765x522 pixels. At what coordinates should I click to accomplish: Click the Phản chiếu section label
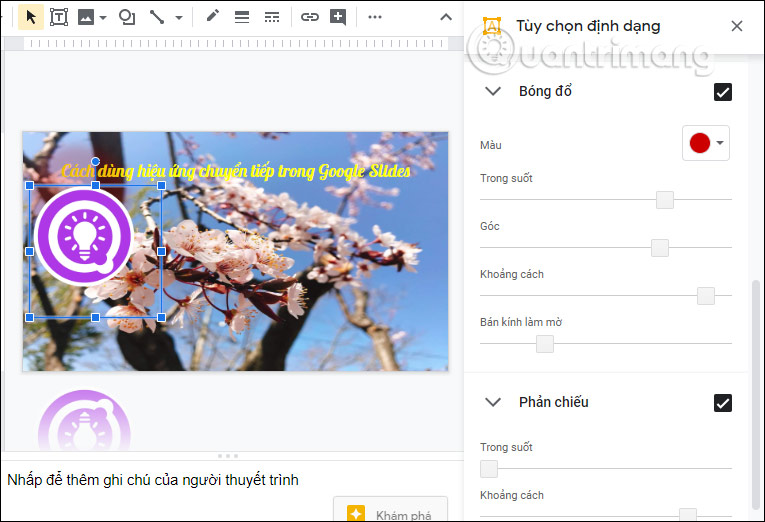tap(554, 402)
